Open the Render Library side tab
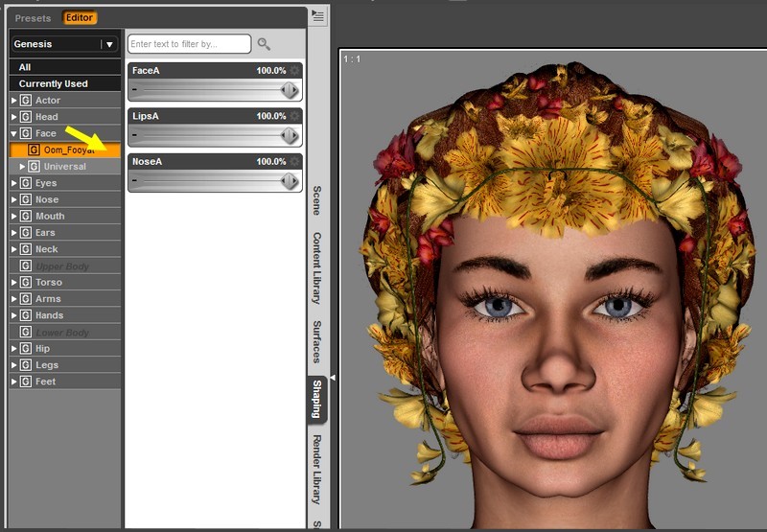 [317, 470]
